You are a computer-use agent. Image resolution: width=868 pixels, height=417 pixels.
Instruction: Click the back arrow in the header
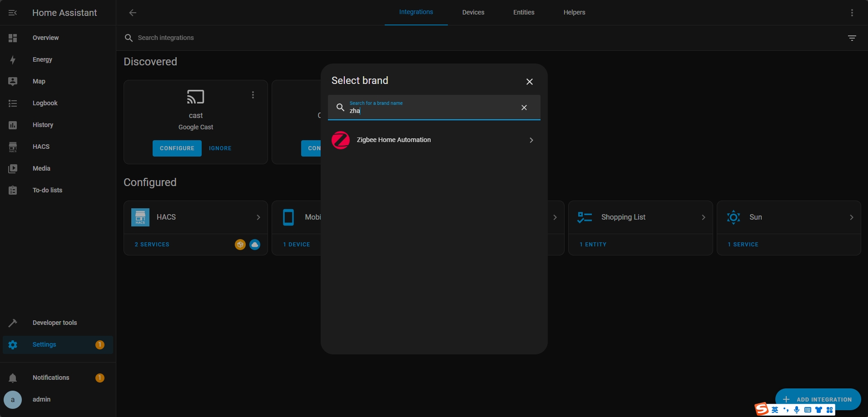pyautogui.click(x=133, y=13)
